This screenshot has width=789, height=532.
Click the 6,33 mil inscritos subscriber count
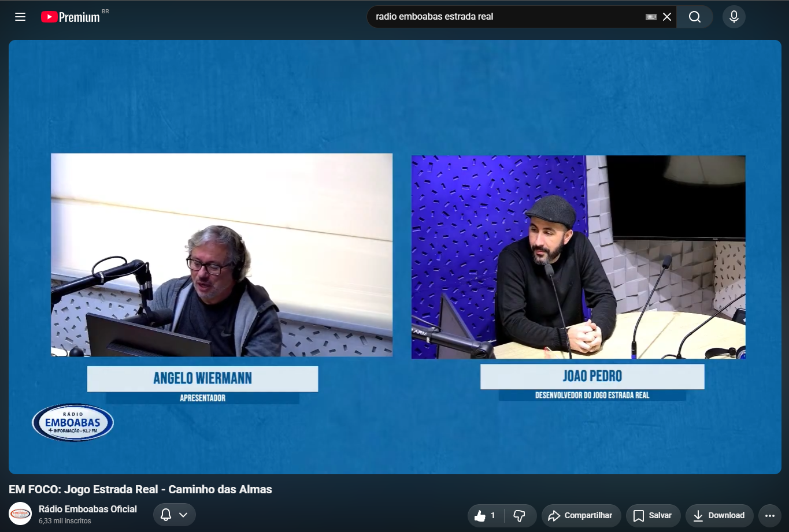(65, 521)
